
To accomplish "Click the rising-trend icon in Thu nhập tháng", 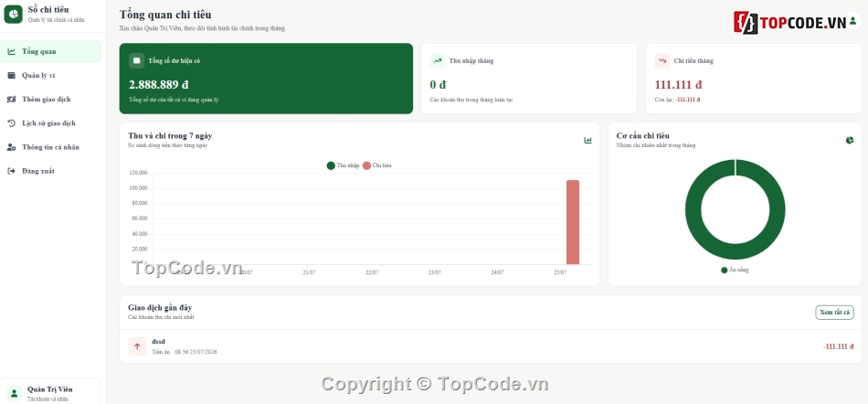I will pos(438,61).
